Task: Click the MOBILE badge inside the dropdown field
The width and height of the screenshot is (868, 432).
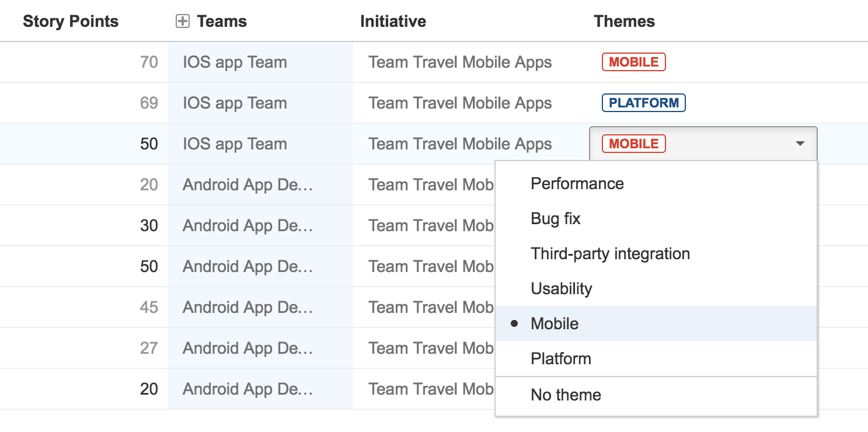Action: tap(633, 144)
